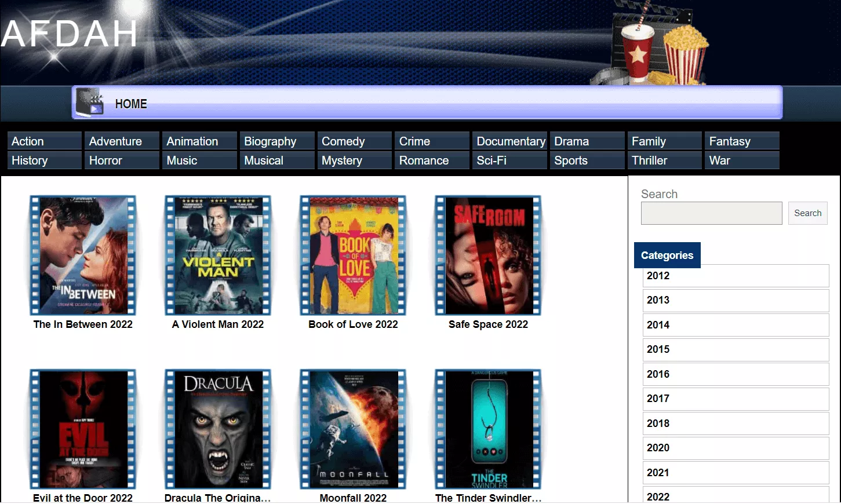Open the Dracula movie poster
The image size is (841, 504).
(218, 429)
